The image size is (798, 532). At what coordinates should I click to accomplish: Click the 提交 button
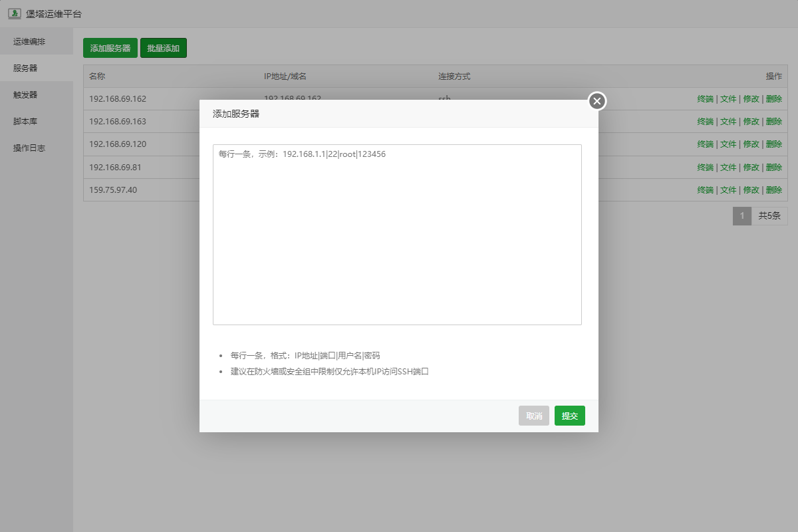click(x=569, y=416)
